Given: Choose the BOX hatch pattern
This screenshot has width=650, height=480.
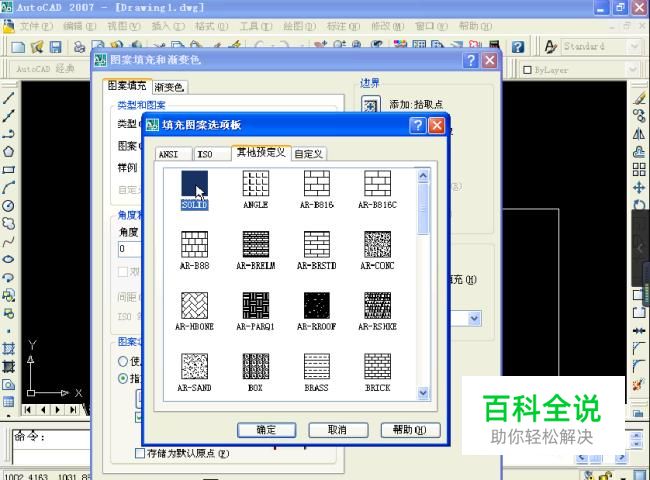Looking at the screenshot, I should [256, 366].
